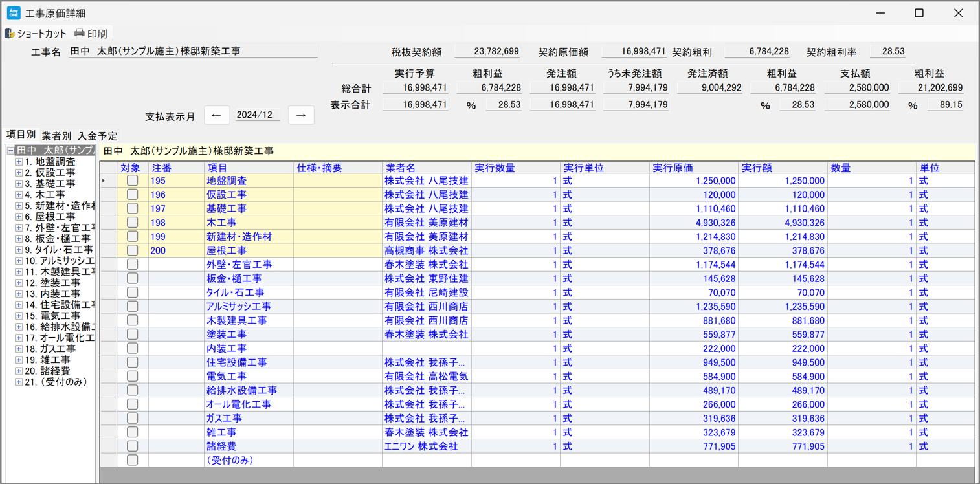Click the ショートカット shortcut icon
The image size is (980, 484).
pos(10,34)
